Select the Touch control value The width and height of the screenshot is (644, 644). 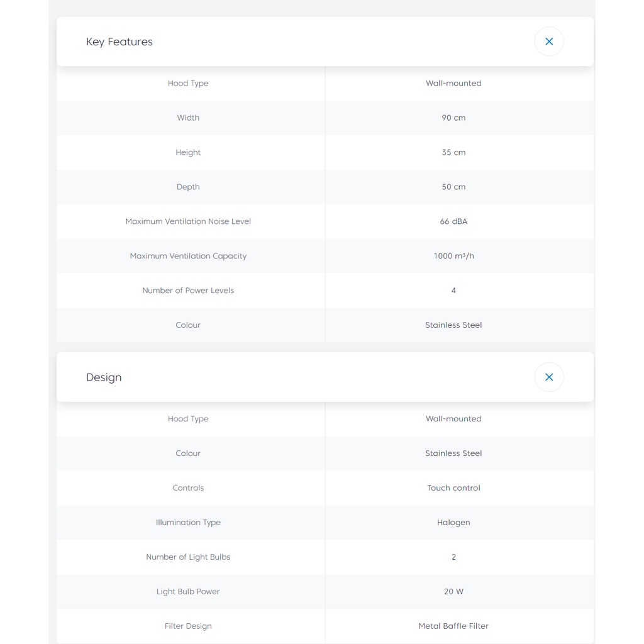pyautogui.click(x=453, y=488)
